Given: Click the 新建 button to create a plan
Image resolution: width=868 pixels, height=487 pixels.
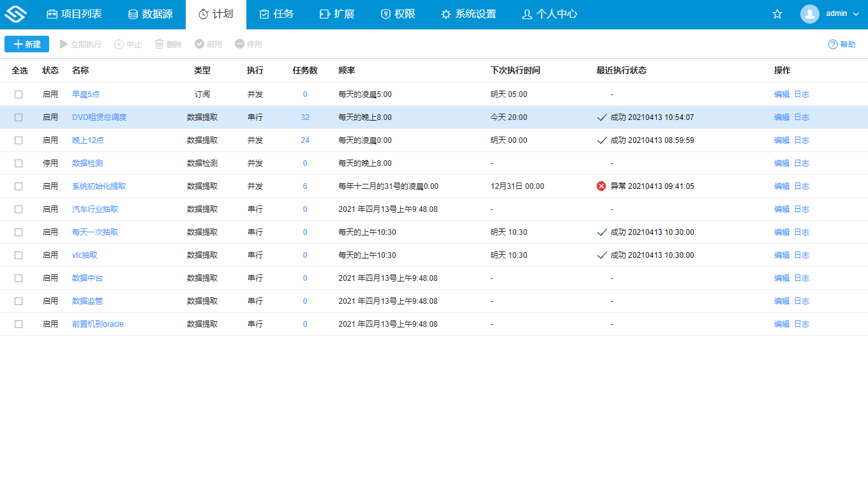Looking at the screenshot, I should [26, 44].
